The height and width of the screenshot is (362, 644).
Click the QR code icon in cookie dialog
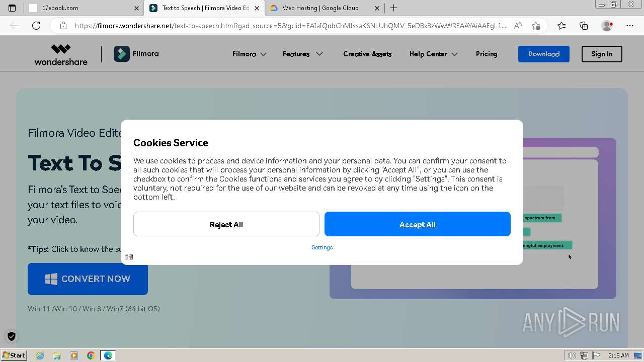(129, 257)
